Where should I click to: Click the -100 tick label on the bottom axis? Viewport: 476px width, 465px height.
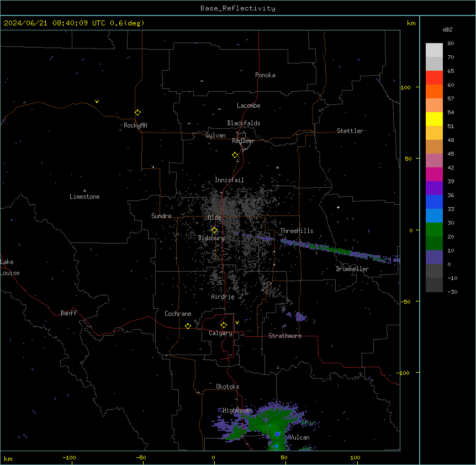coord(69,457)
